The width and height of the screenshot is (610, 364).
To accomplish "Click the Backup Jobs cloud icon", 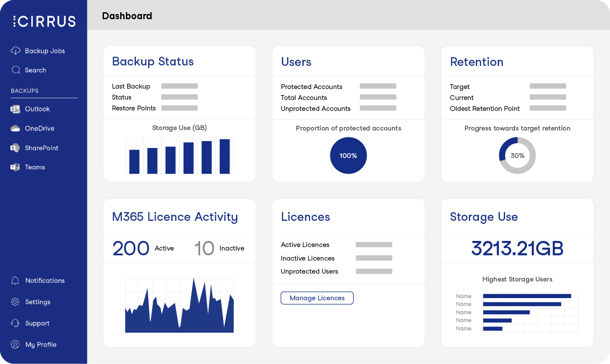I will click(16, 51).
